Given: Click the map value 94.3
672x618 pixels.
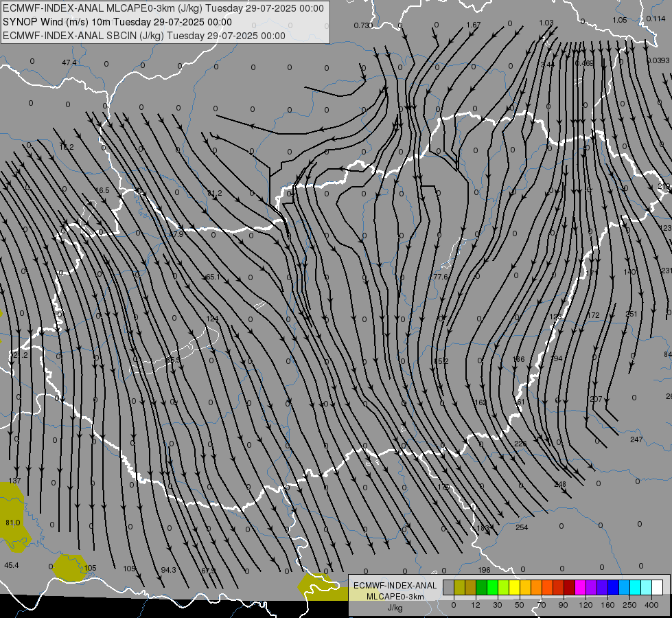Looking at the screenshot, I should click(168, 570).
